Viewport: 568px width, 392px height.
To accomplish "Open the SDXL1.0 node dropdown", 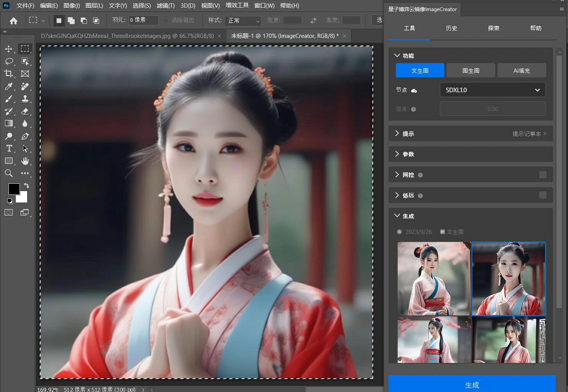I will [493, 90].
